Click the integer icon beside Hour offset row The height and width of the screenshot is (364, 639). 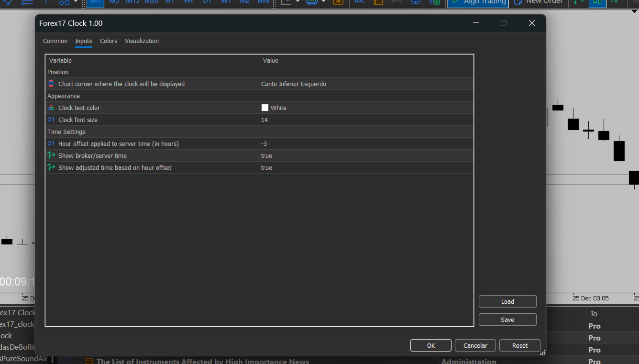pyautogui.click(x=51, y=143)
